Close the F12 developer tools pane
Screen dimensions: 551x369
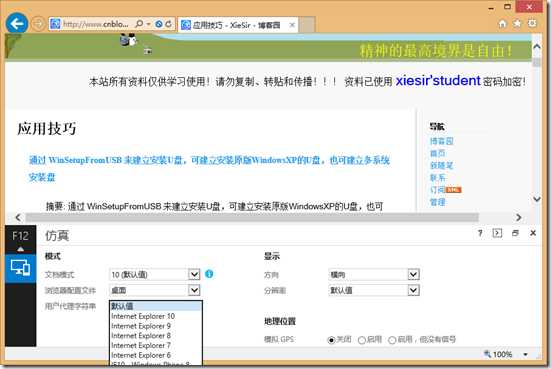point(533,233)
